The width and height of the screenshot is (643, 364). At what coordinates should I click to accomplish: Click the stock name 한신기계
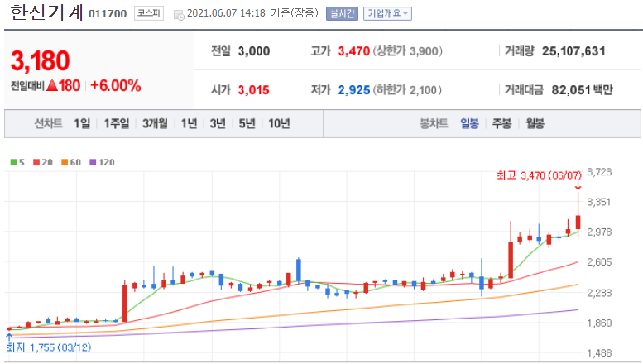46,12
